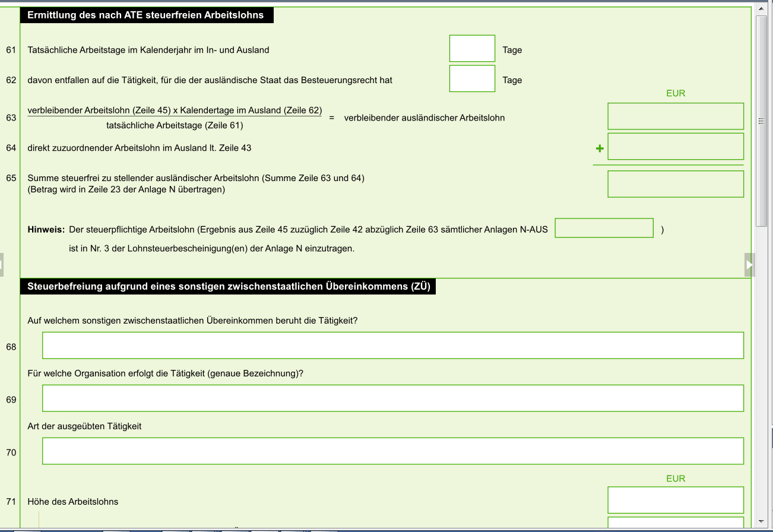This screenshot has height=532, width=773.
Task: Click the 'Hinweis:' bold label
Action: 46,229
